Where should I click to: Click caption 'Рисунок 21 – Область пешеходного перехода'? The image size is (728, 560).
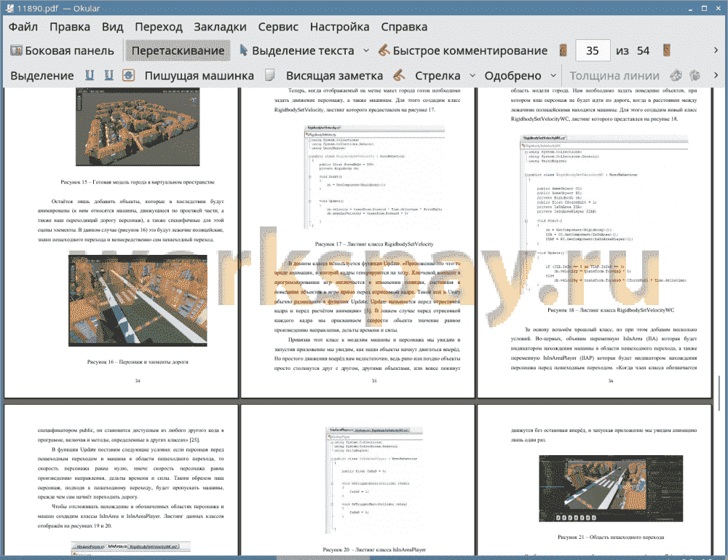point(611,537)
